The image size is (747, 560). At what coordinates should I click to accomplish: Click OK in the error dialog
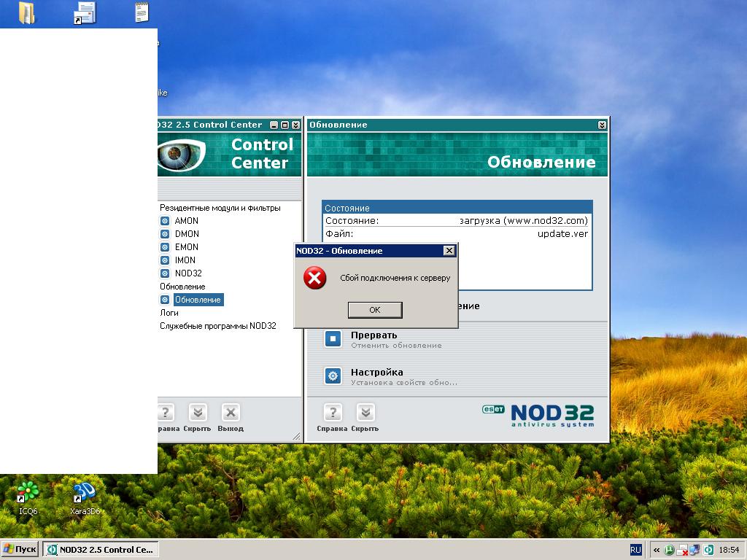(375, 310)
